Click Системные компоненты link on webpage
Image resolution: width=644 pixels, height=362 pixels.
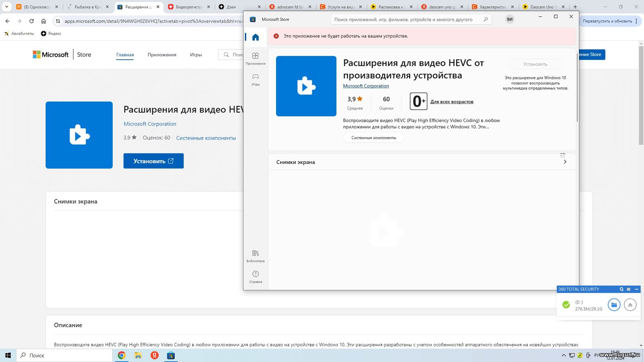point(206,138)
